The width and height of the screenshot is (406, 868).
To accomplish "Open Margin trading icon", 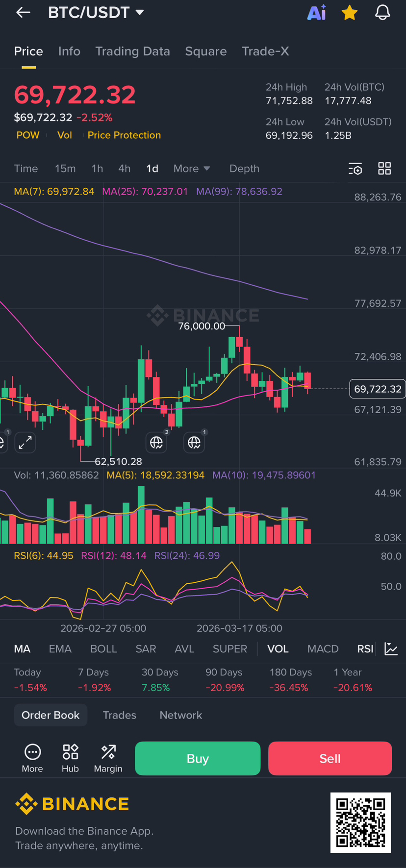I will [x=108, y=758].
